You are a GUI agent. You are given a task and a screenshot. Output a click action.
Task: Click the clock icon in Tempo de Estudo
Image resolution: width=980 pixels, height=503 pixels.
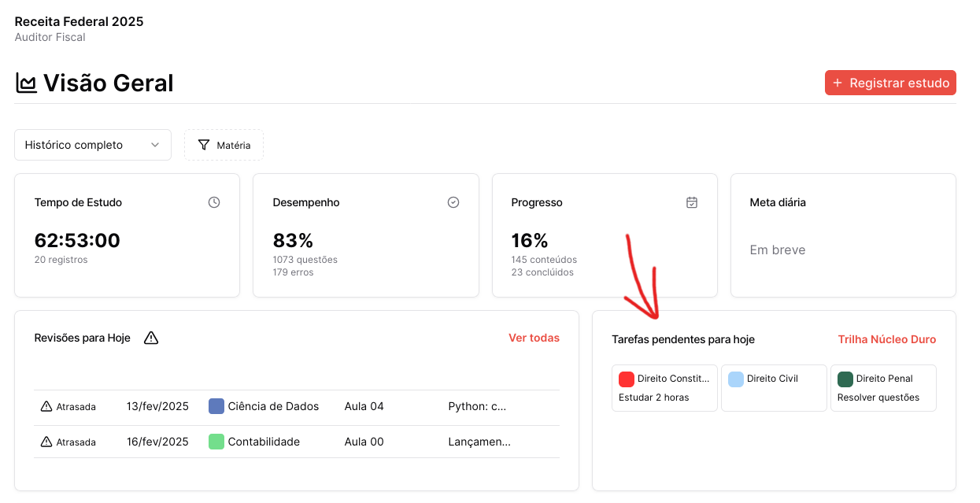tap(214, 202)
